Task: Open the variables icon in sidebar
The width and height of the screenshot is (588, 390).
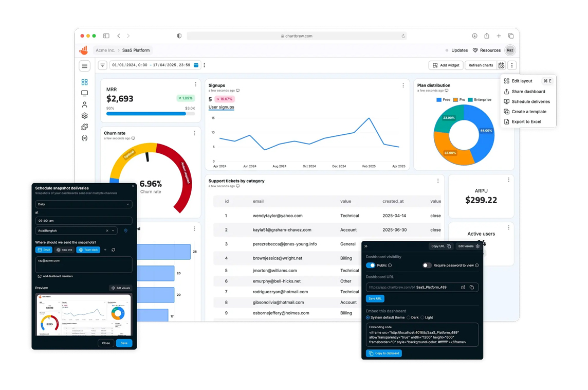Action: 84,138
